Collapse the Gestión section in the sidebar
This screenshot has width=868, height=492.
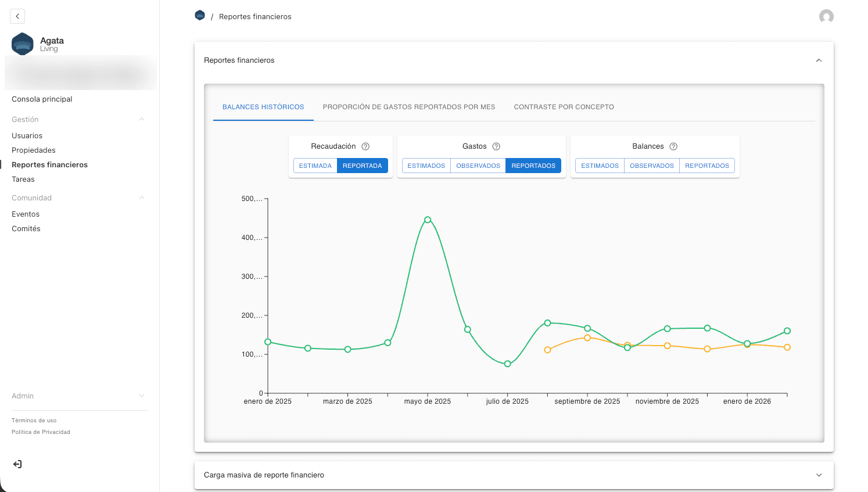click(x=141, y=118)
